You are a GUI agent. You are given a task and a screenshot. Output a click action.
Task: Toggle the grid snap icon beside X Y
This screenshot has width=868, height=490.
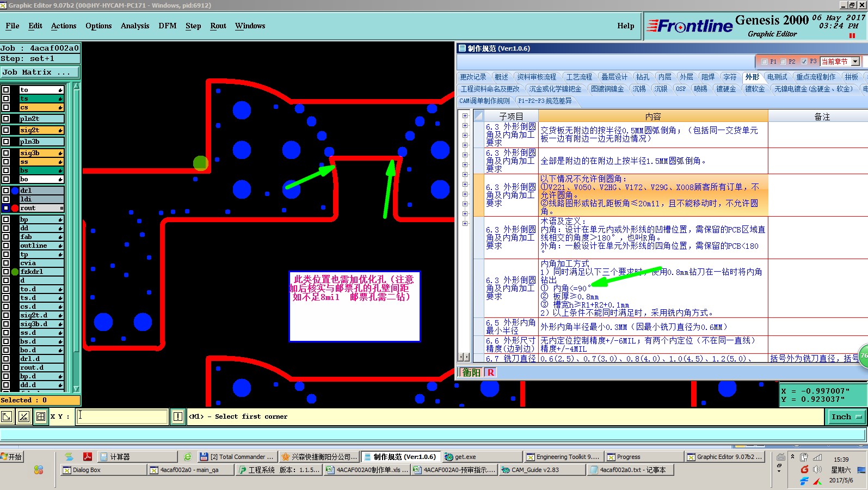(x=41, y=416)
